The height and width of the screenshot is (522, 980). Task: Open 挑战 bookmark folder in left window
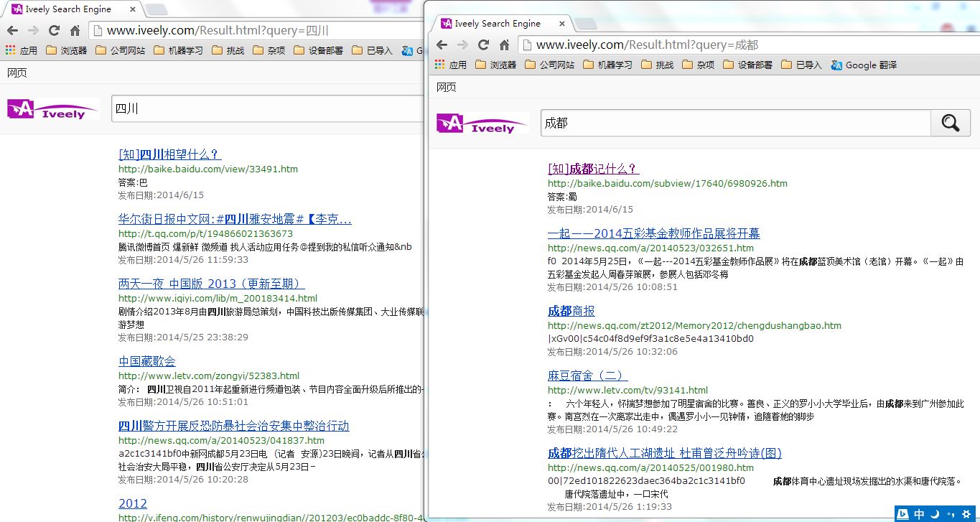[228, 51]
